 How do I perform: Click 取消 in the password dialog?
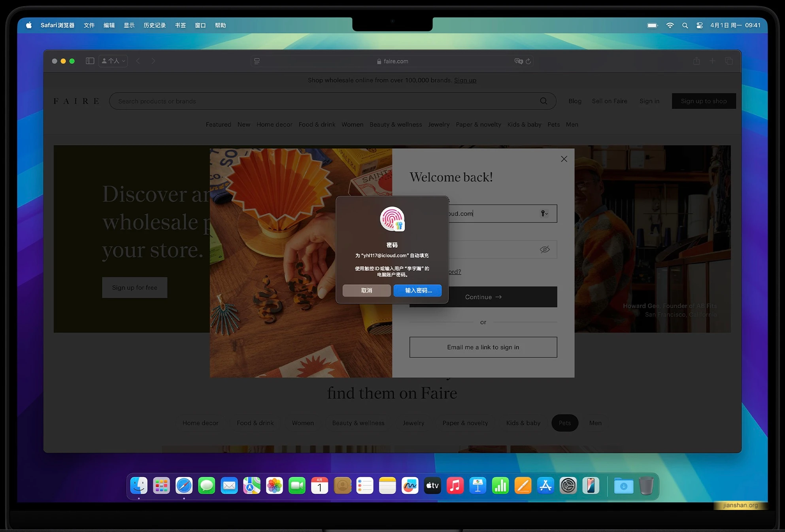366,291
